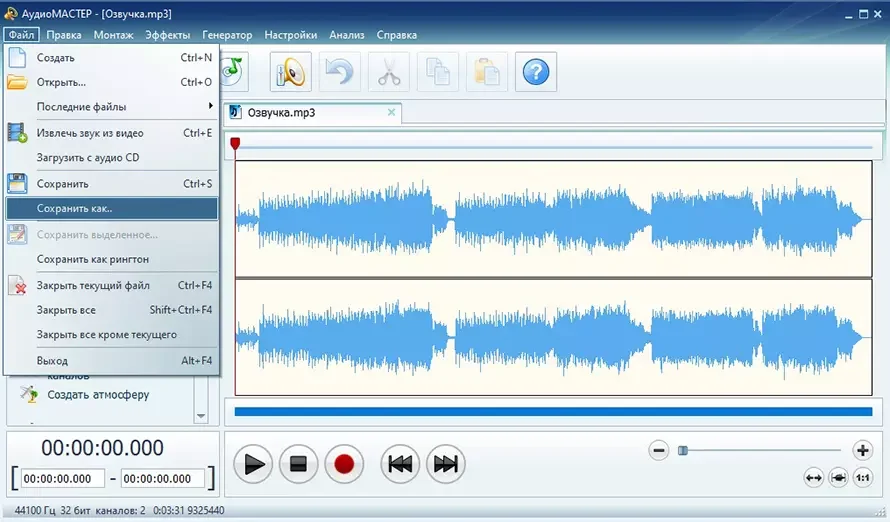Click the 00:00:00.000 current time display
This screenshot has width=890, height=522.
(x=102, y=448)
